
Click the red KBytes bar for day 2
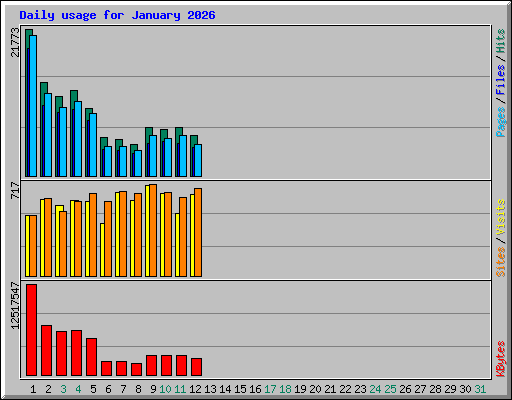(46, 350)
